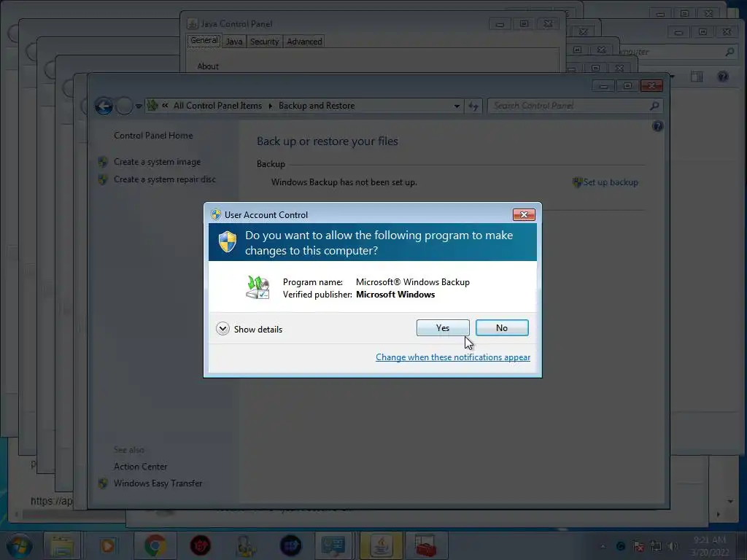Click network icon in system tray
This screenshot has height=560, width=747.
[656, 546]
